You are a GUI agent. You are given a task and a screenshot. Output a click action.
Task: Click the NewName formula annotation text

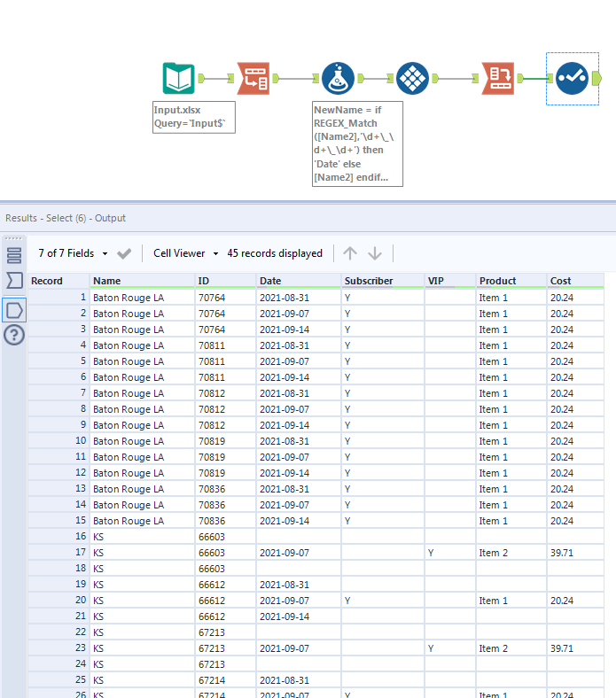(x=357, y=143)
